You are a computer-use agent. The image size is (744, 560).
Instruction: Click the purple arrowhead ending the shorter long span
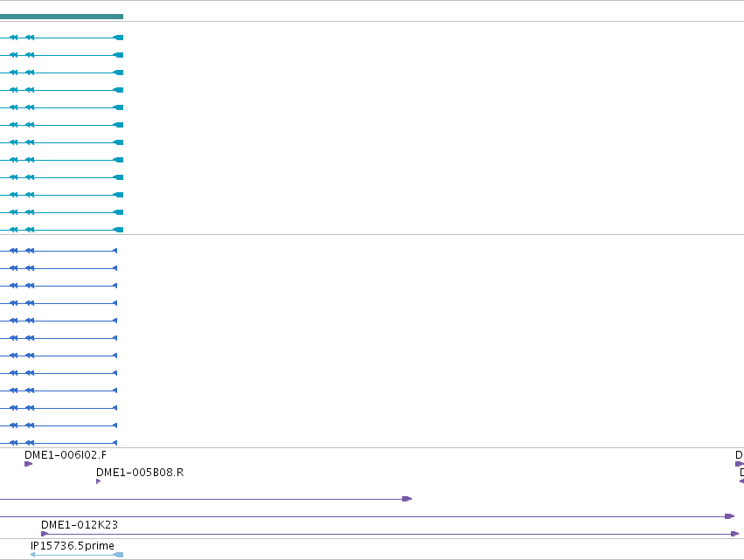407,499
